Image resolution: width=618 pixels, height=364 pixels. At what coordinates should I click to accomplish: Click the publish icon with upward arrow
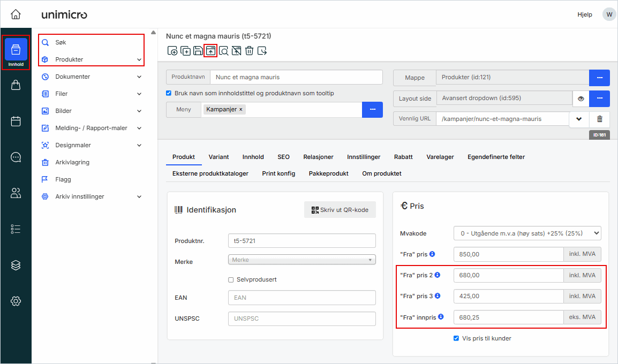[211, 51]
